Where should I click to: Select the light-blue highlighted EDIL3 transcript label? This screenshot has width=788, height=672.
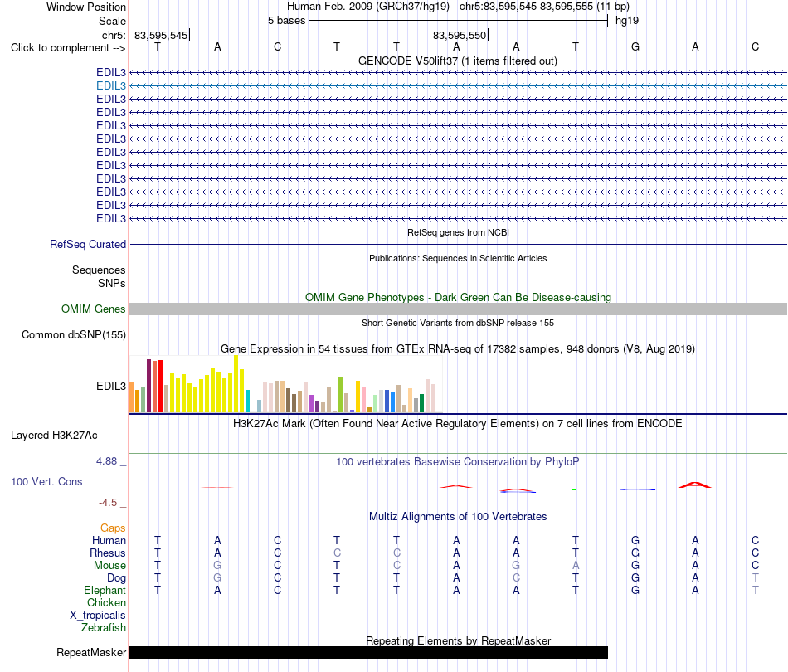pos(111,86)
